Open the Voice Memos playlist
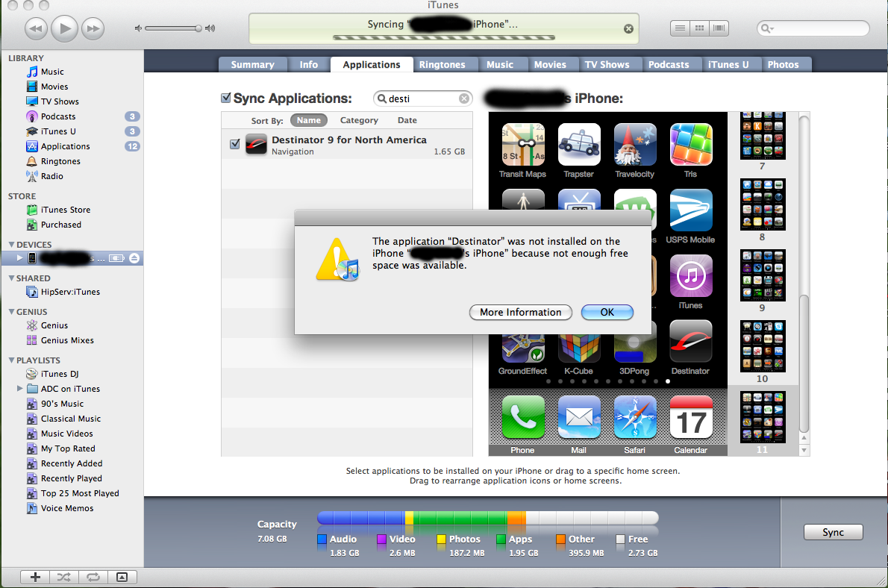The height and width of the screenshot is (588, 888). point(67,508)
